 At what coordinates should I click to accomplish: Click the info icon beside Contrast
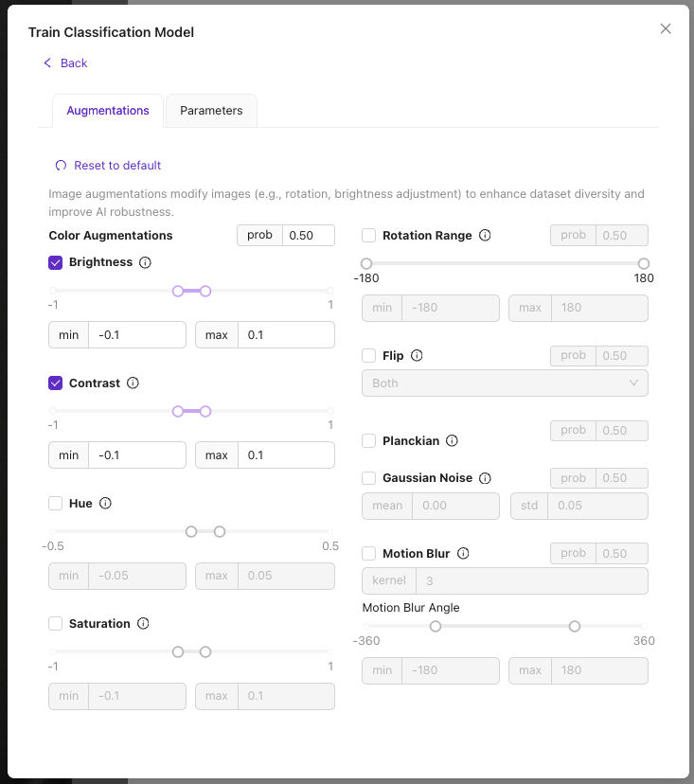[x=133, y=383]
